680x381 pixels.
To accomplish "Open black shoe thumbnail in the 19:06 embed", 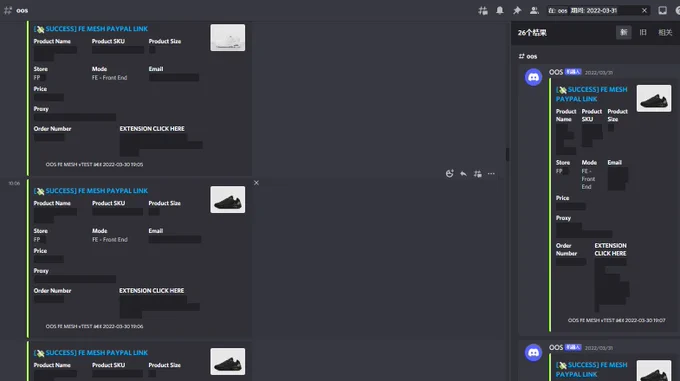I will (x=228, y=199).
